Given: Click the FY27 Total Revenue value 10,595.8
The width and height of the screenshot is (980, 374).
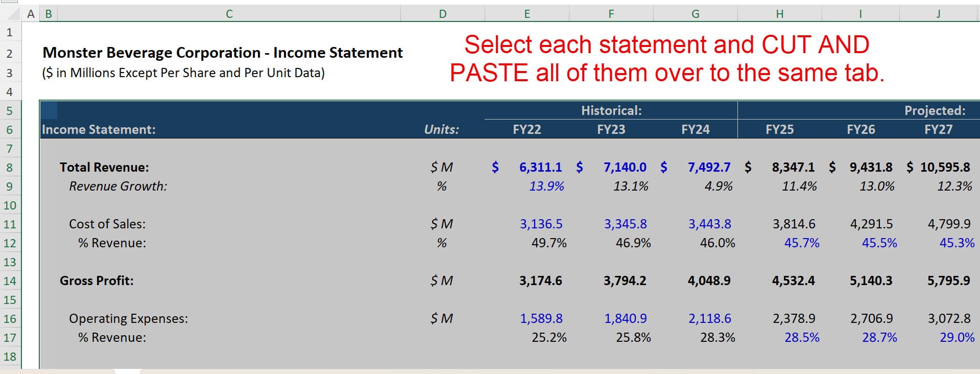Looking at the screenshot, I should click(x=944, y=168).
